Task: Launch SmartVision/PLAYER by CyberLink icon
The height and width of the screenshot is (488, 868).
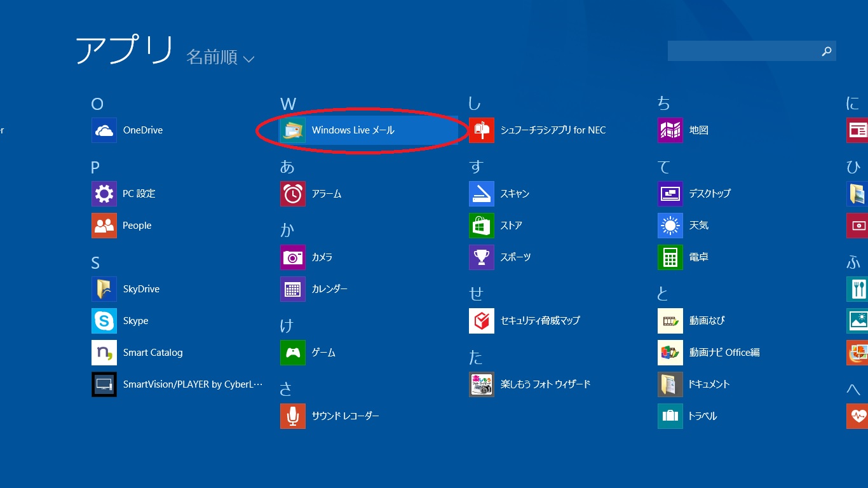Action: click(104, 384)
